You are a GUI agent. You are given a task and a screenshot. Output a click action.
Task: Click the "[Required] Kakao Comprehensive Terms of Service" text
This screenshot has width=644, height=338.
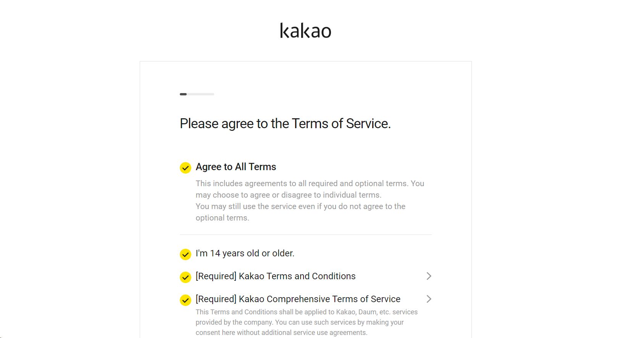pyautogui.click(x=298, y=299)
